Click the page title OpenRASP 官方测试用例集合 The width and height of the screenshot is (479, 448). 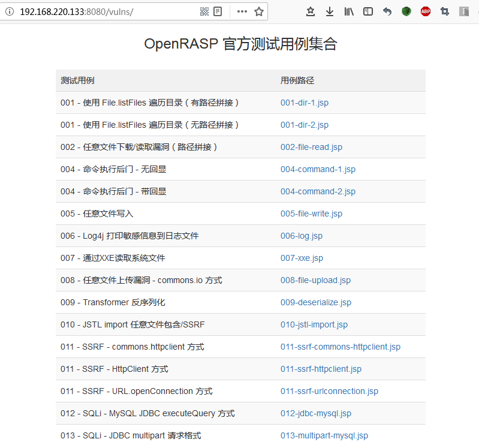click(x=241, y=44)
